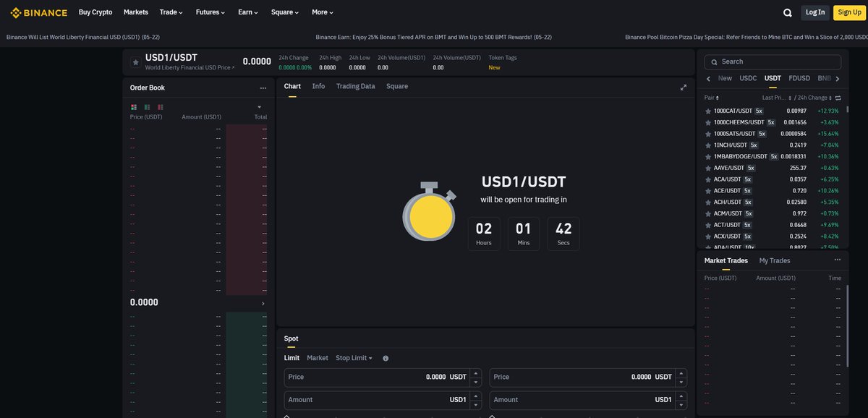This screenshot has height=418, width=868.
Task: Star the 1MBABYDOGE/USDT pair
Action: point(708,157)
